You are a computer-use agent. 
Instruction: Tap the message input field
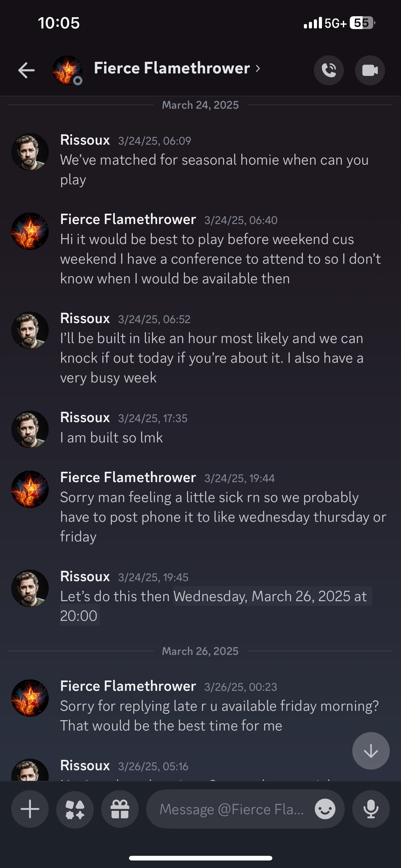[x=232, y=809]
